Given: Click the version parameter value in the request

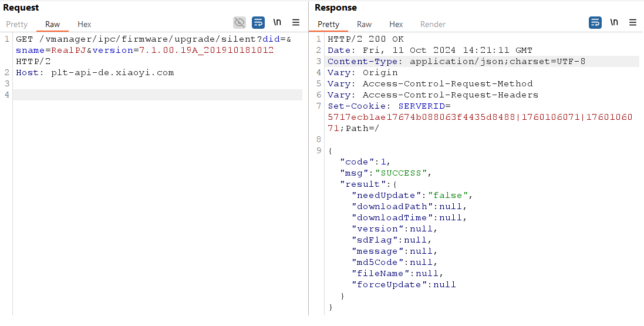Looking at the screenshot, I should [206, 51].
